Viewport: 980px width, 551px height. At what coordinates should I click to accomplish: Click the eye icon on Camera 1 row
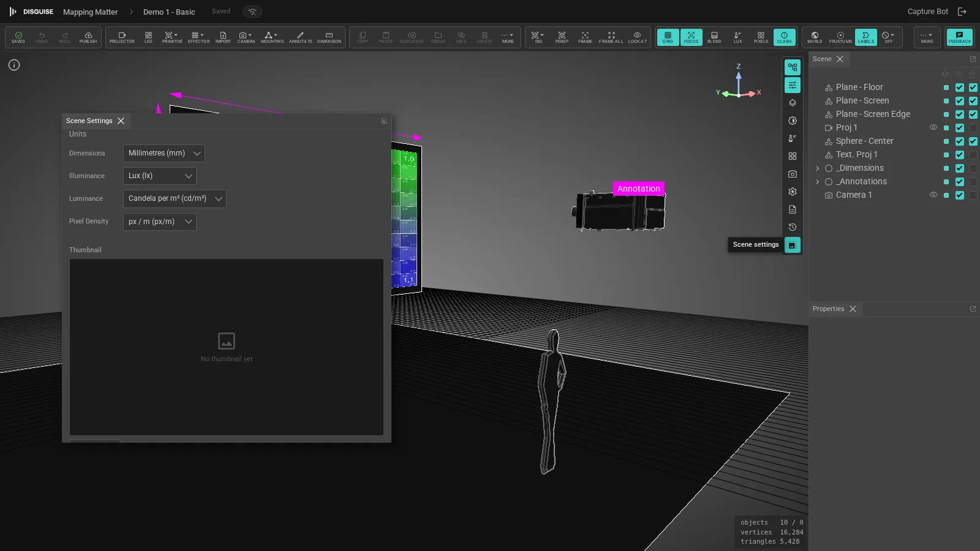(x=933, y=195)
